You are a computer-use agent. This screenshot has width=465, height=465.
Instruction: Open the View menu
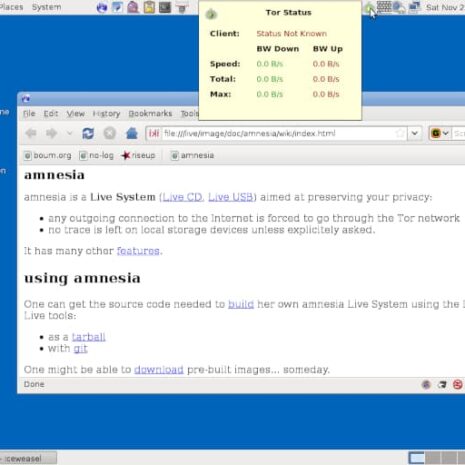(76, 114)
